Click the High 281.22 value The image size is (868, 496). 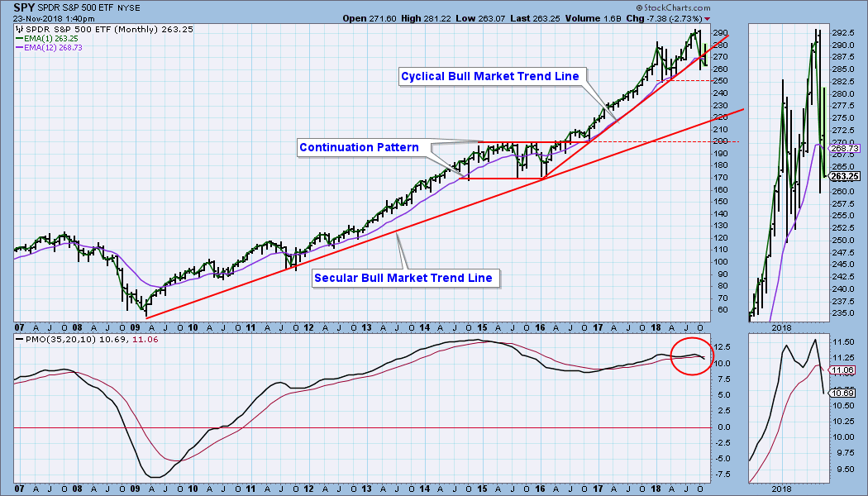coord(427,18)
